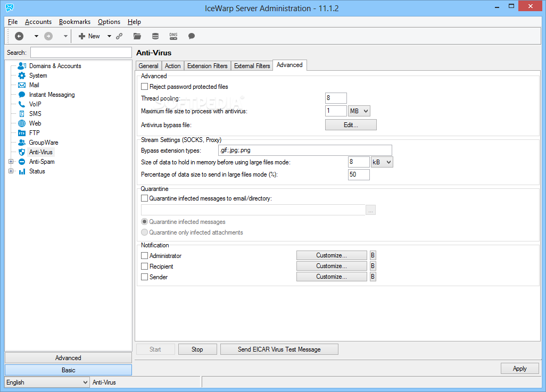Select the FTP folder icon
Screen dimensions: 546x392
tap(22, 133)
